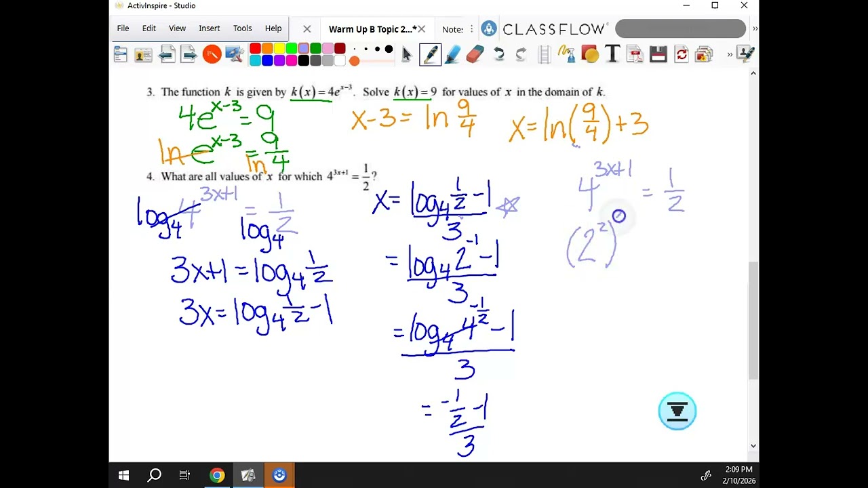The image size is (868, 488).
Task: Click the Undo arrow
Action: [499, 54]
